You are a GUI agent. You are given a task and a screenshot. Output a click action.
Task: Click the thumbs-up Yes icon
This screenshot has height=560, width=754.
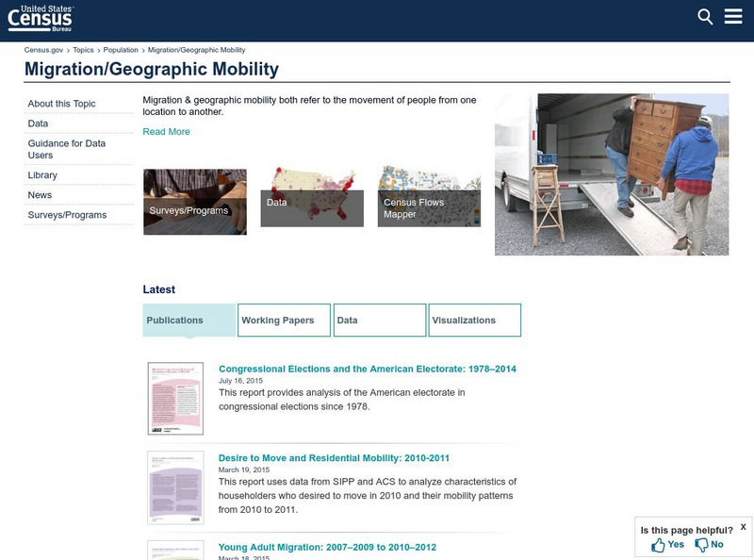coord(660,543)
